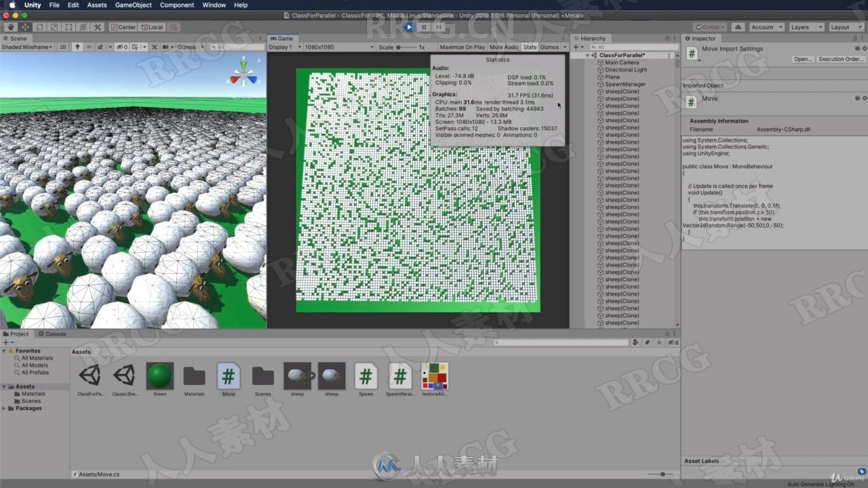Select the Spawn script asset
The height and width of the screenshot is (488, 868).
(x=366, y=376)
